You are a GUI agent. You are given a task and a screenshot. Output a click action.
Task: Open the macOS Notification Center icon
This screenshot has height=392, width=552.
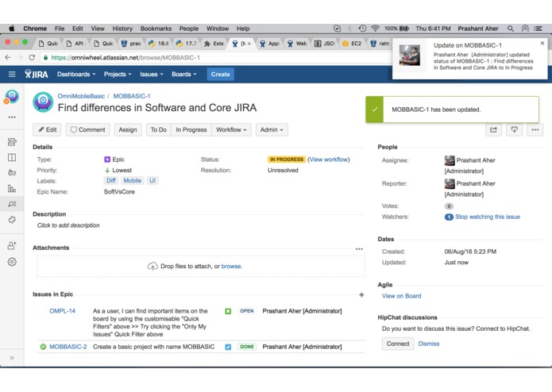(538, 29)
